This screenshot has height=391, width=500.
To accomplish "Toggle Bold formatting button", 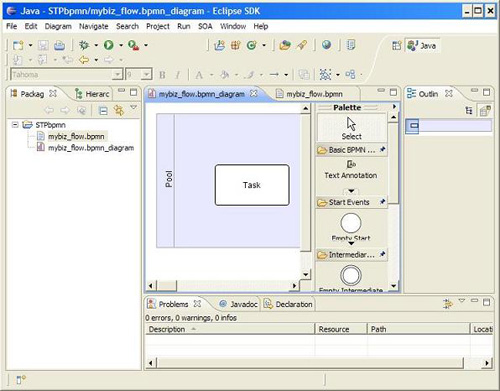I will 162,75.
